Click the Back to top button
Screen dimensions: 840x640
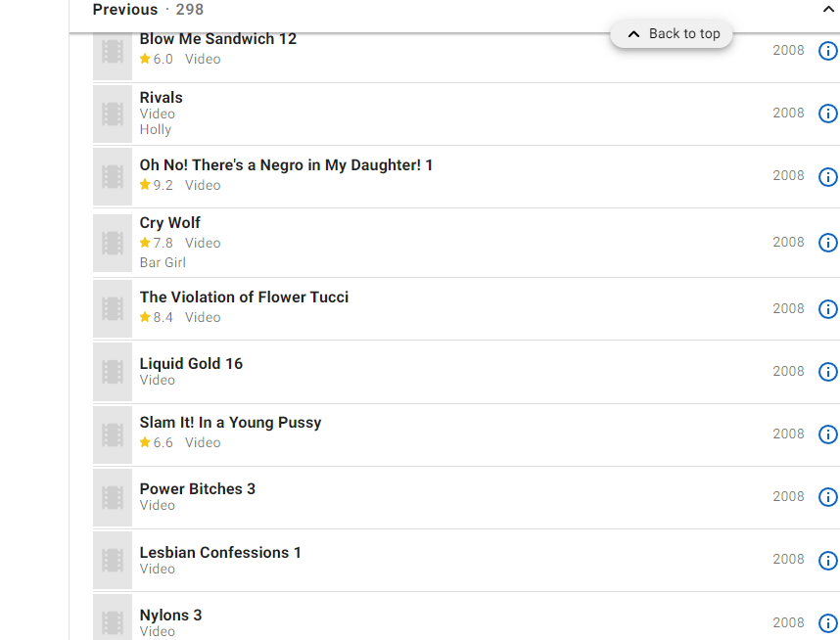click(x=672, y=34)
